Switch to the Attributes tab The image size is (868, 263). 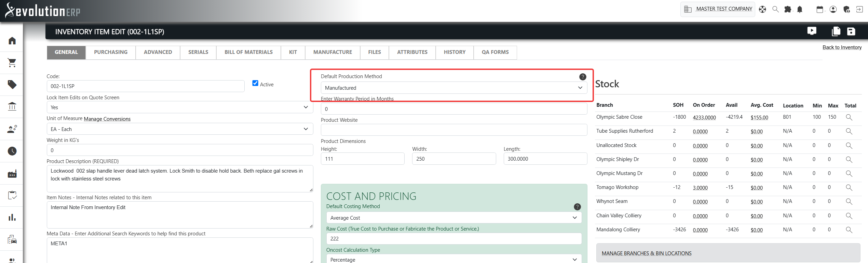click(x=412, y=52)
